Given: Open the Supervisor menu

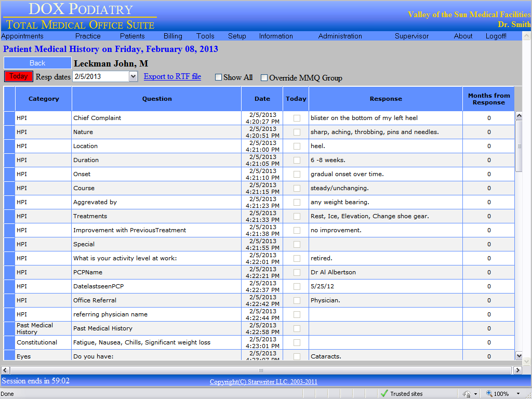Looking at the screenshot, I should pyautogui.click(x=411, y=36).
